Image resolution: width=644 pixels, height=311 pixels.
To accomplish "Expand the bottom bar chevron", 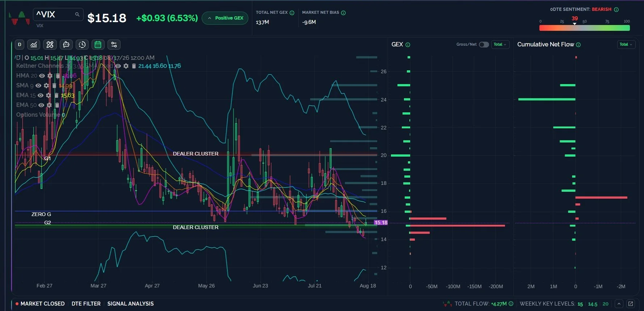I will click(619, 304).
